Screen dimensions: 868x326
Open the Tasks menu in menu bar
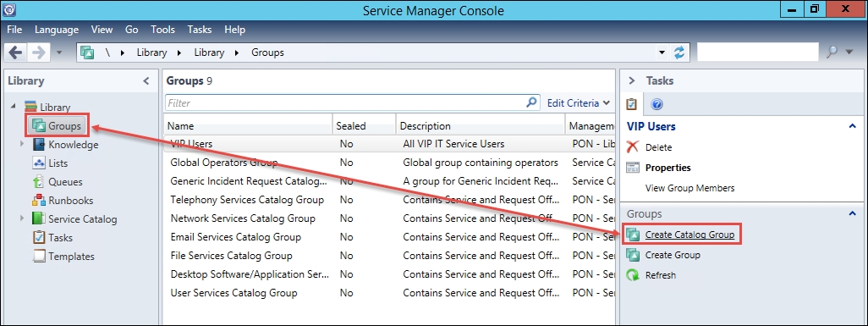pos(200,30)
